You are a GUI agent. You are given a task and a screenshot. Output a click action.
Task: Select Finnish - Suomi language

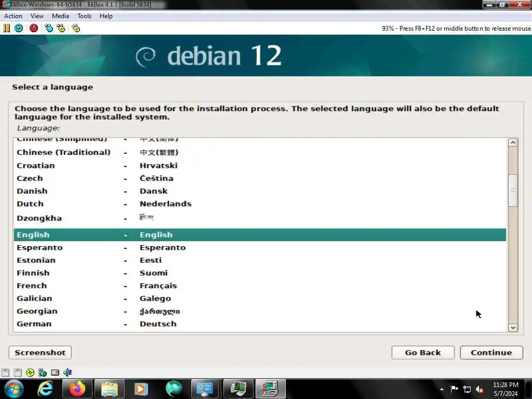coord(260,273)
